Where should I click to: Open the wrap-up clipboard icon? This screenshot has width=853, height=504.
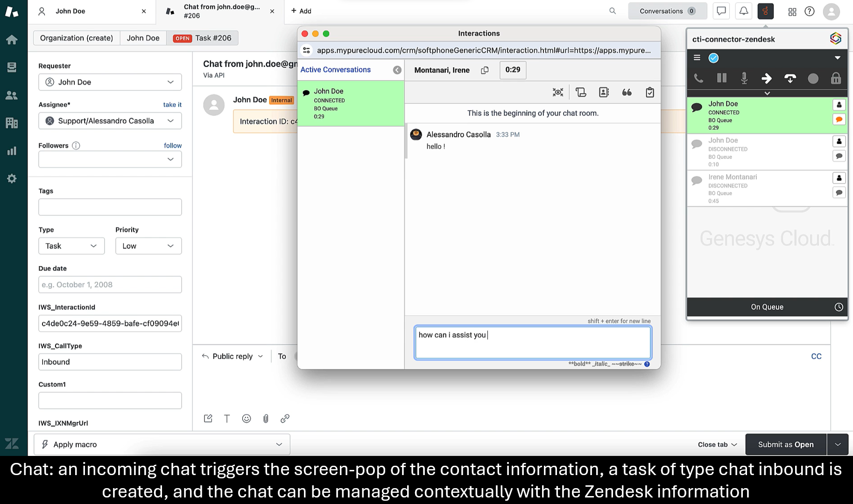tap(649, 92)
